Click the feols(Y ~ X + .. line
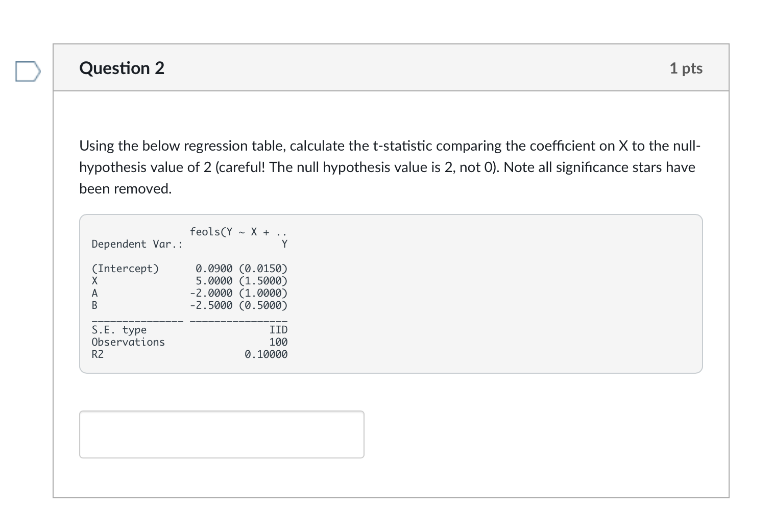The image size is (773, 532). coord(238,231)
